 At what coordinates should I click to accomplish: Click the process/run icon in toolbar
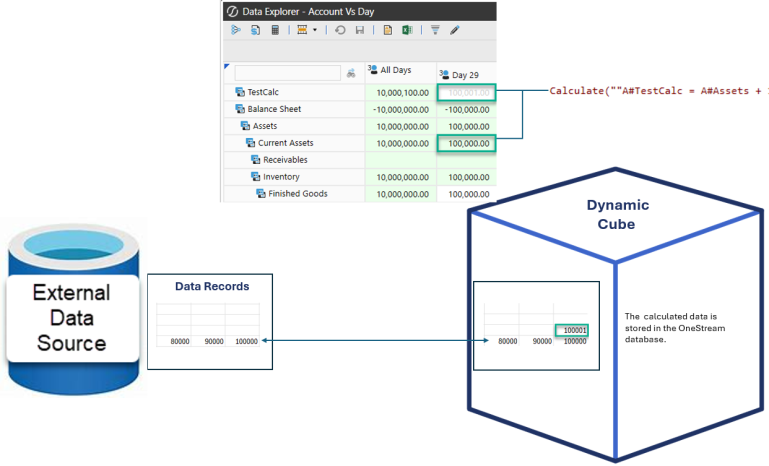tap(237, 31)
